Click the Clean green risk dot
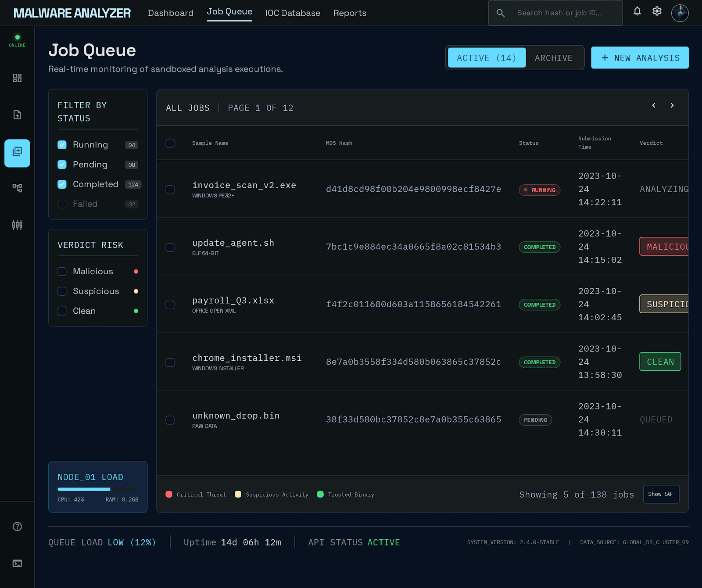702x588 pixels. coord(136,311)
